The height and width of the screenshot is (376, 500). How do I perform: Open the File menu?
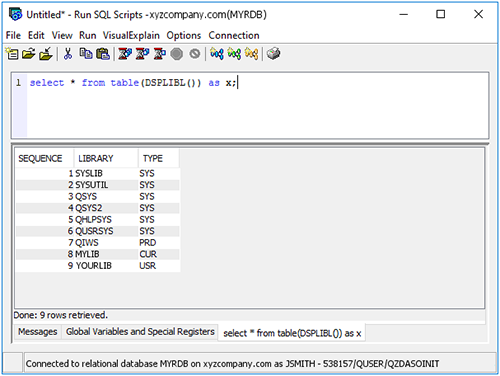click(x=13, y=35)
